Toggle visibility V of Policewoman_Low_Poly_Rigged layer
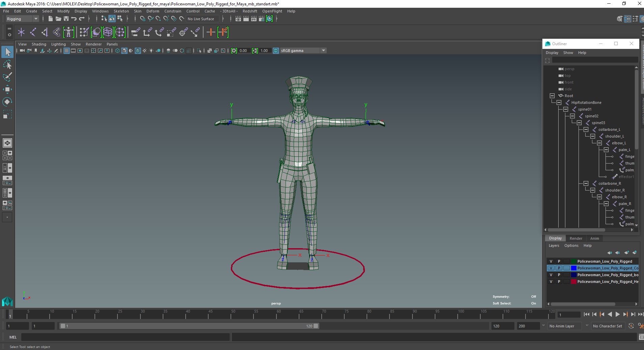 (551, 261)
